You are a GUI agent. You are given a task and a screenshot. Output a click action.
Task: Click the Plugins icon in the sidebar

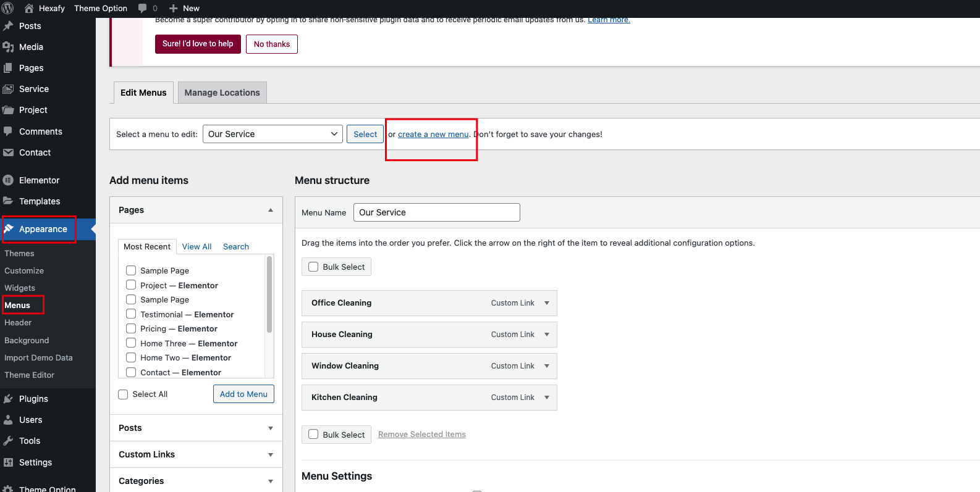[x=8, y=399]
